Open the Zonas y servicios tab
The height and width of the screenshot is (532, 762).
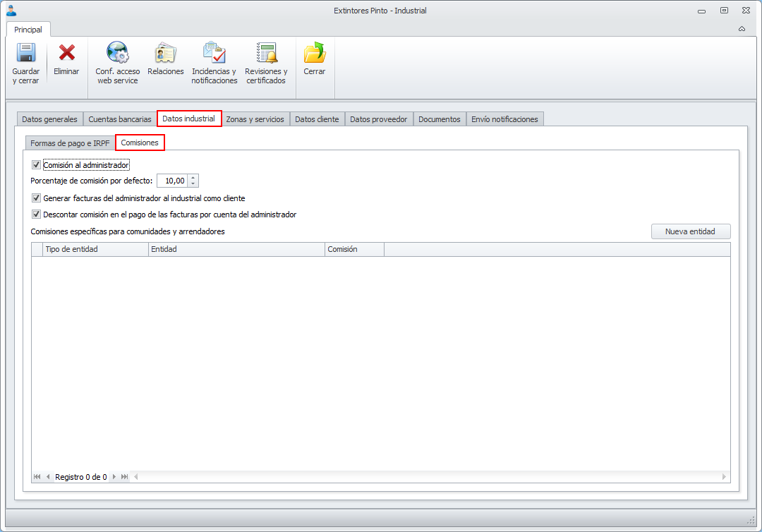pyautogui.click(x=255, y=119)
